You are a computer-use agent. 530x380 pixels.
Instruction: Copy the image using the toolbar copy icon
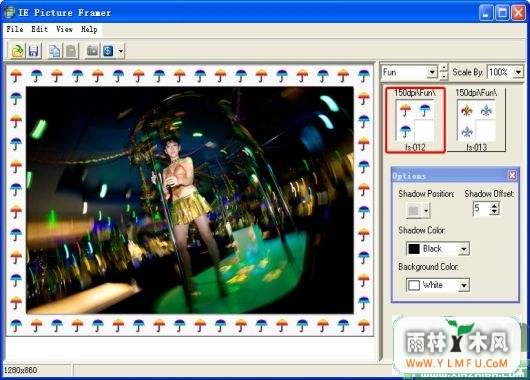[x=54, y=51]
